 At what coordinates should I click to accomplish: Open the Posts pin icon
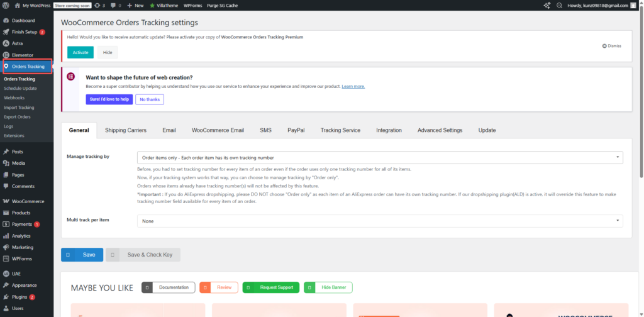tap(6, 152)
